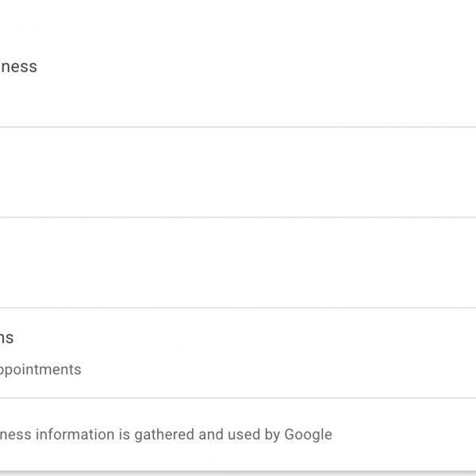Click the "ppointments" subtitle text
Screen dimensions: 476x476
(40, 370)
